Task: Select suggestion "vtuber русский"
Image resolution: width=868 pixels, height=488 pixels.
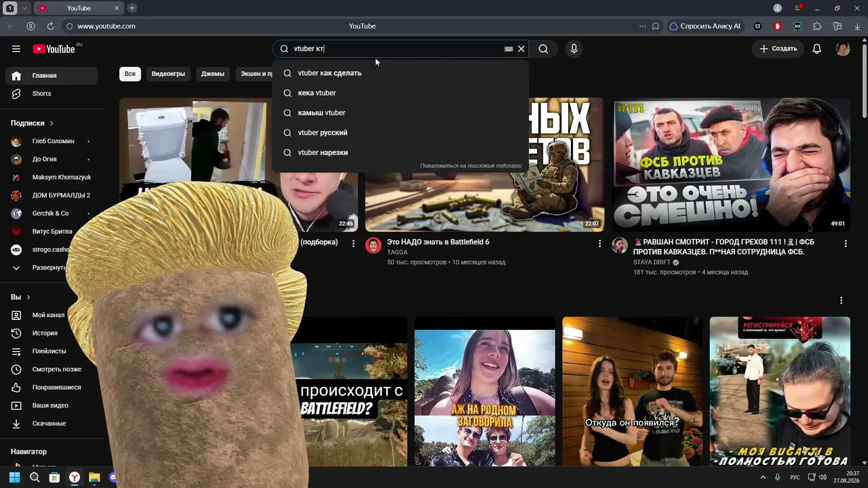Action: coord(400,133)
